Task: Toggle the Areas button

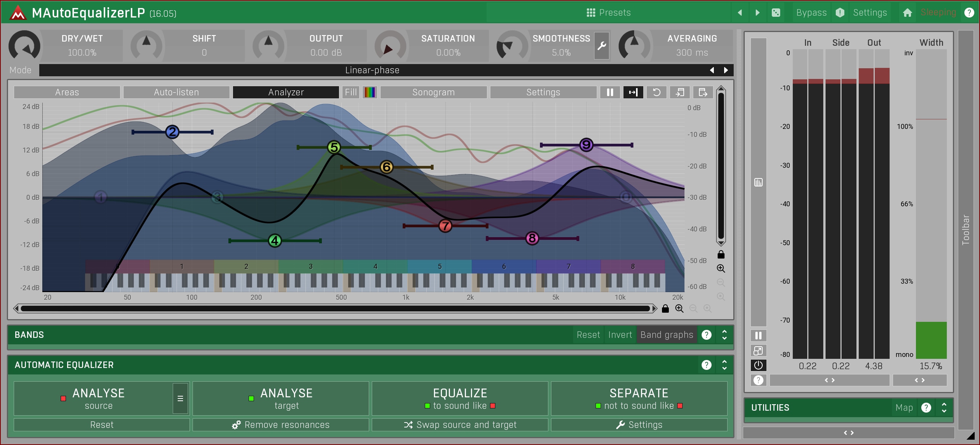Action: (67, 92)
